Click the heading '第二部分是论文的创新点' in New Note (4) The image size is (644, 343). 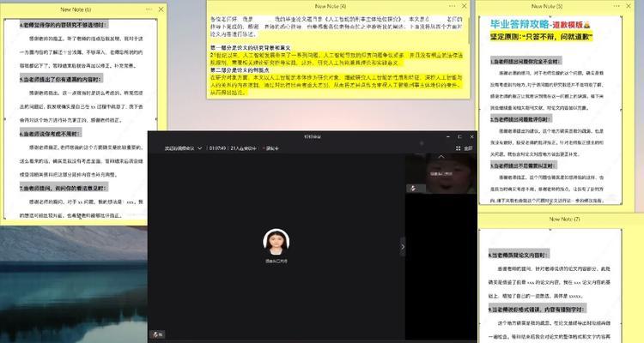pos(240,70)
